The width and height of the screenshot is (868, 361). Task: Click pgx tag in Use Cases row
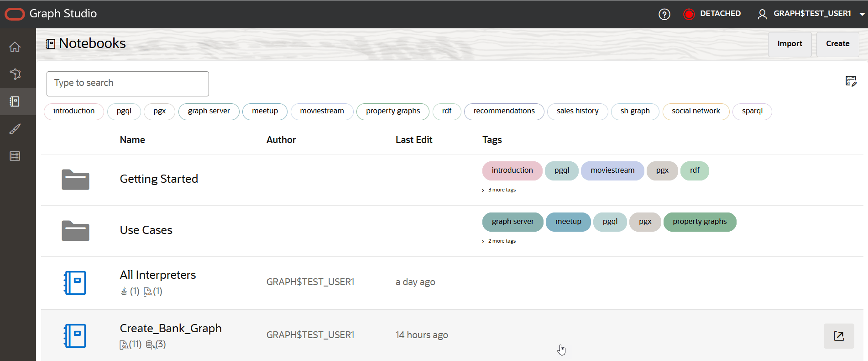pos(645,222)
